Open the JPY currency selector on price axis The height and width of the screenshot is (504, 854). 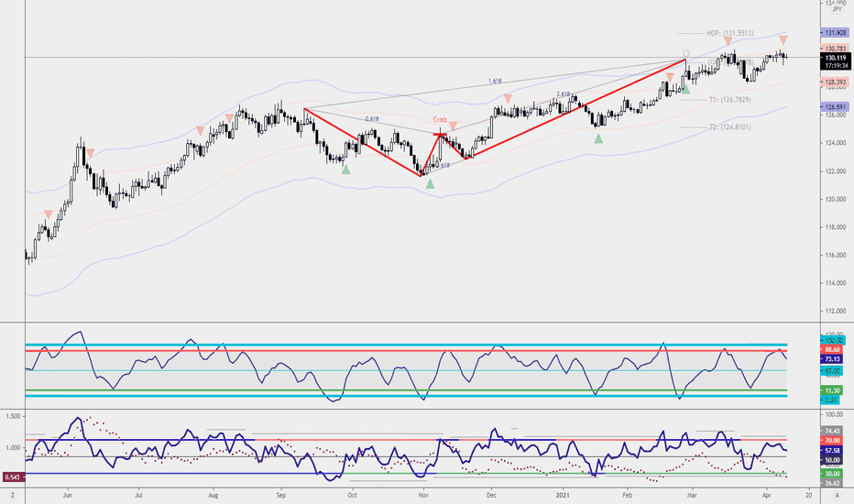tap(838, 9)
